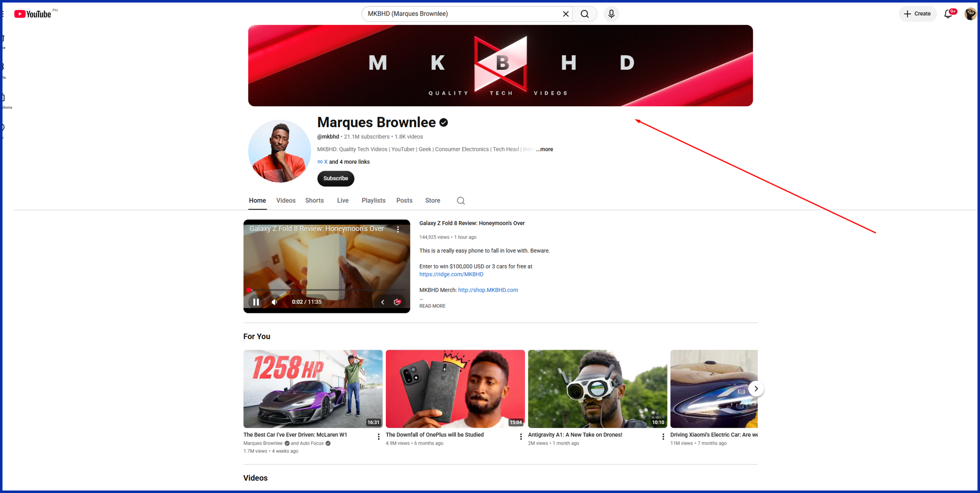This screenshot has width=980, height=493.
Task: Open The Downfall of OnePlus title
Action: (435, 435)
